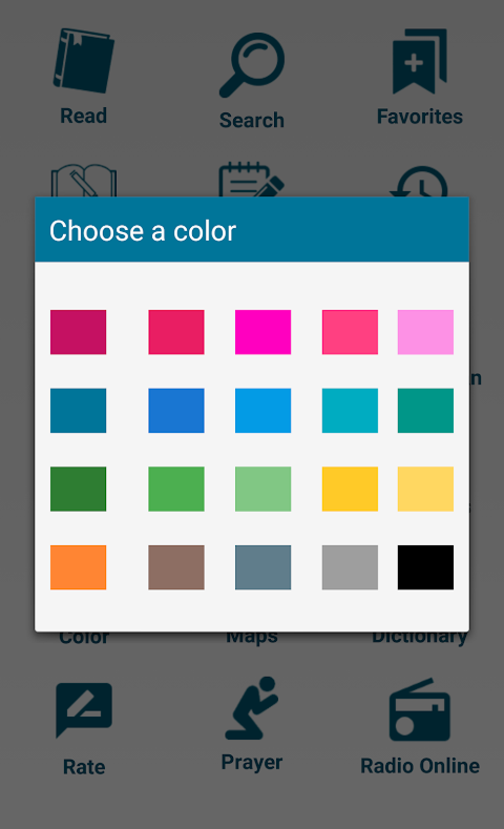The image size is (504, 829).
Task: Select the dark green color swatch
Action: [78, 488]
